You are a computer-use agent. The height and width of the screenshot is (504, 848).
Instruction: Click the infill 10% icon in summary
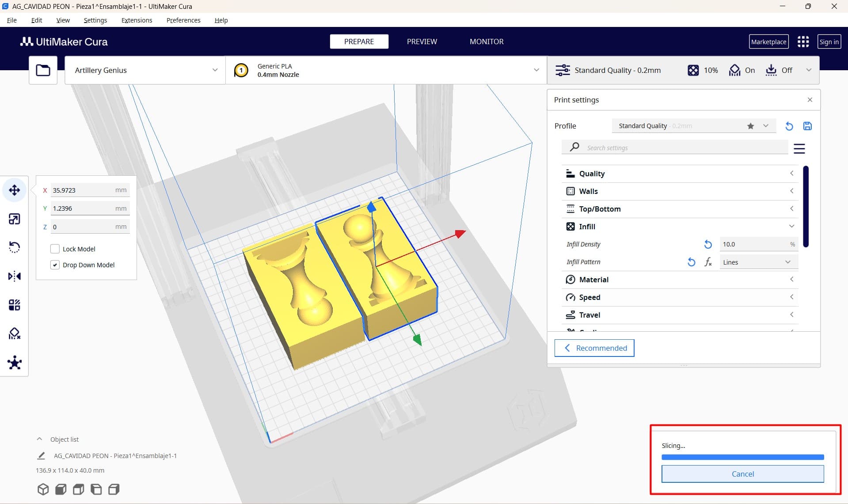tap(693, 70)
